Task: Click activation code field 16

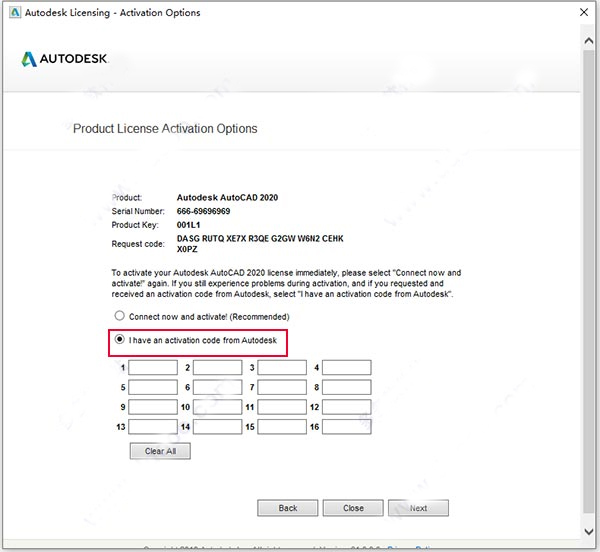Action: point(347,427)
